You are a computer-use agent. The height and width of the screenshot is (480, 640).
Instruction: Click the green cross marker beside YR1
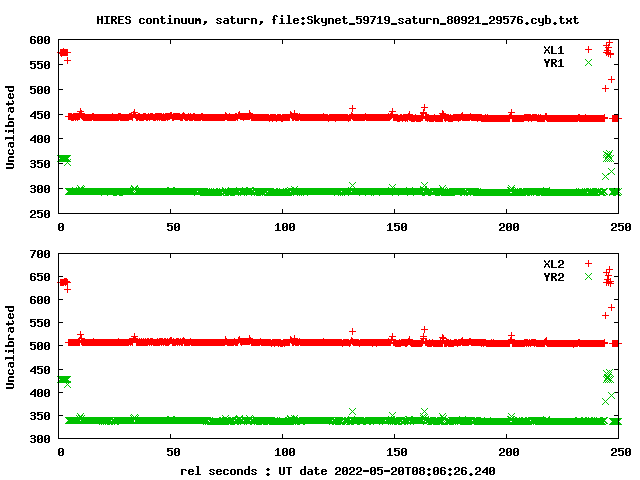(x=588, y=62)
